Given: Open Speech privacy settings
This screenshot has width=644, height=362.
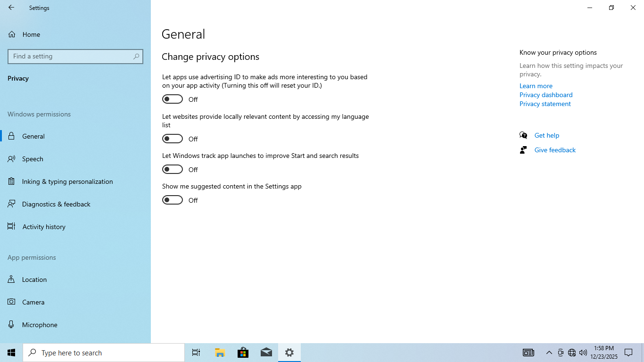Looking at the screenshot, I should [33, 159].
